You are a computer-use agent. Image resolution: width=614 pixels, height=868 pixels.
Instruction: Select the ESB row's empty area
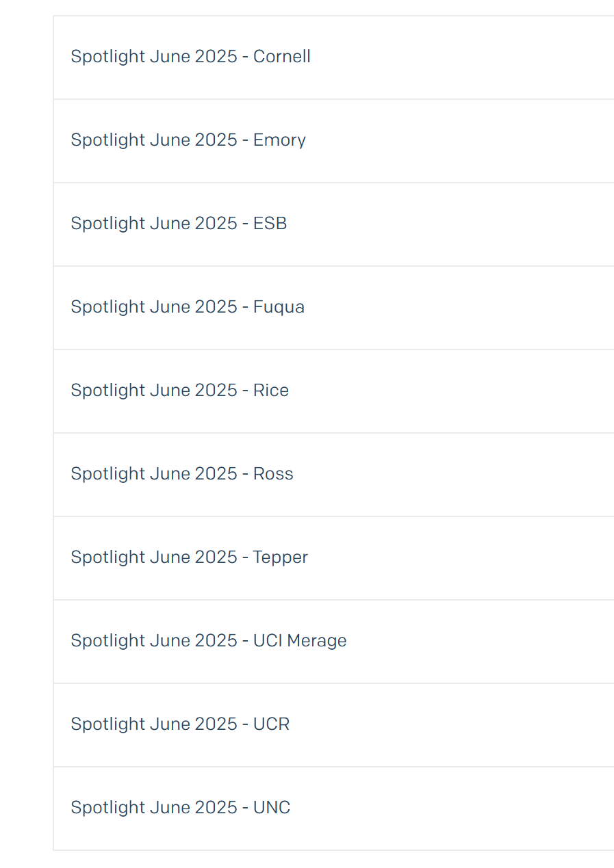click(x=465, y=224)
